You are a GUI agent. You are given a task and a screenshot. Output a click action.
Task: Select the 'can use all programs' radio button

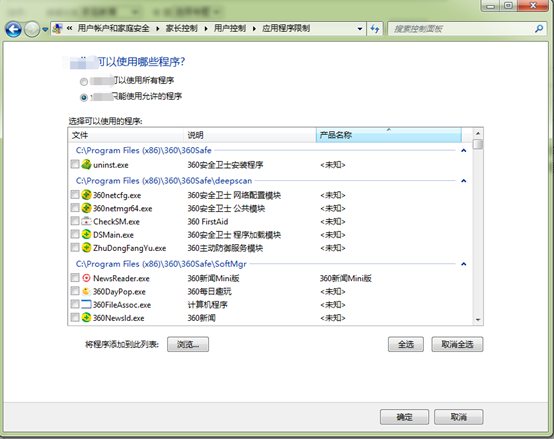coord(84,82)
